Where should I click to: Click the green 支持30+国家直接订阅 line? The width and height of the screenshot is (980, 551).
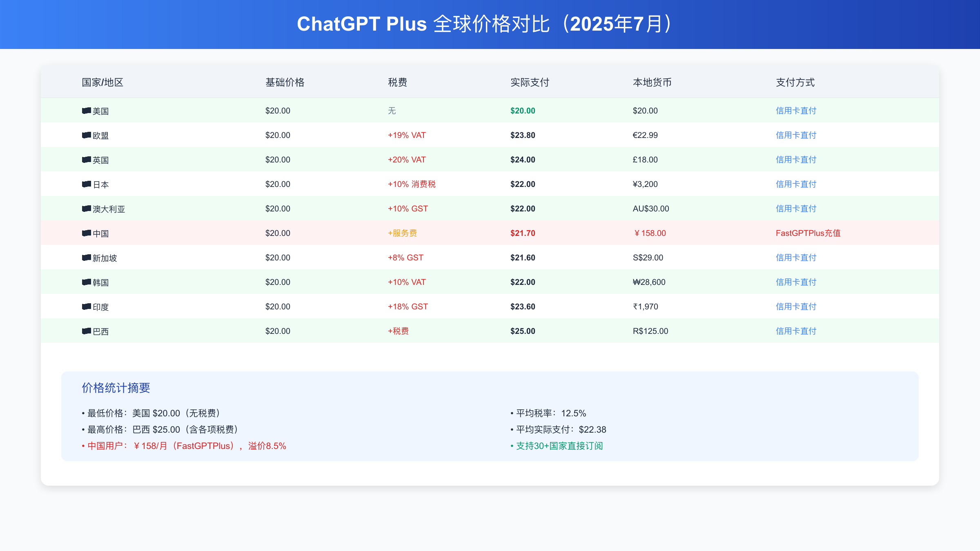tap(557, 446)
